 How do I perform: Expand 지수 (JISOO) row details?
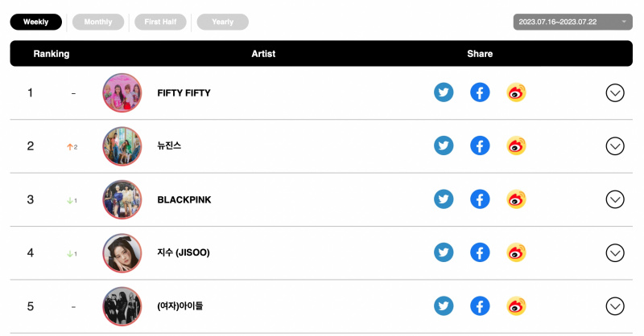615,252
